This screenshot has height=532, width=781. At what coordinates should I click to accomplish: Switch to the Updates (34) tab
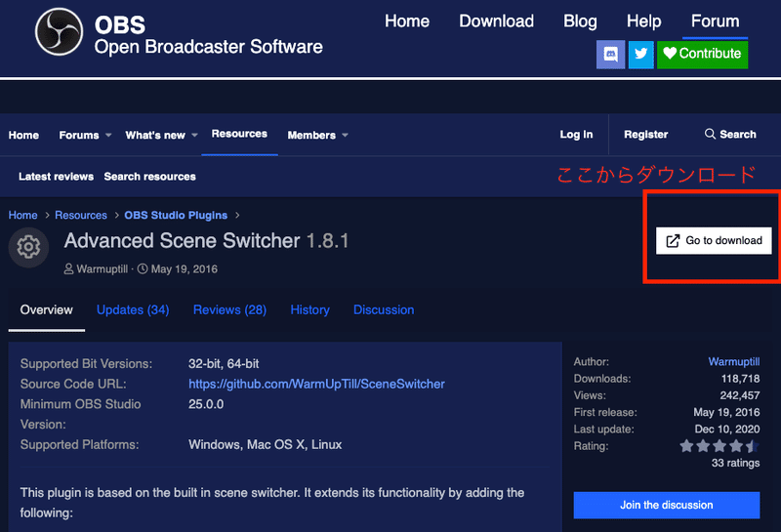(x=133, y=309)
